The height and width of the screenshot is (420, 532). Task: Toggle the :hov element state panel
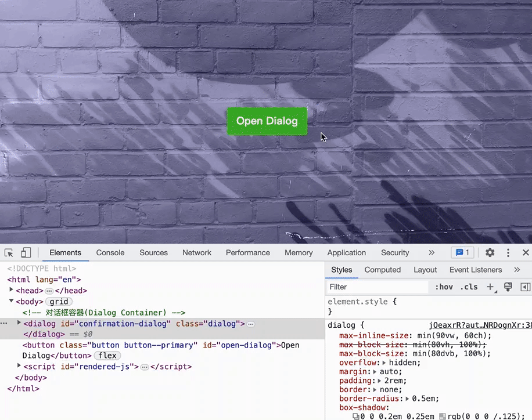coord(444,287)
